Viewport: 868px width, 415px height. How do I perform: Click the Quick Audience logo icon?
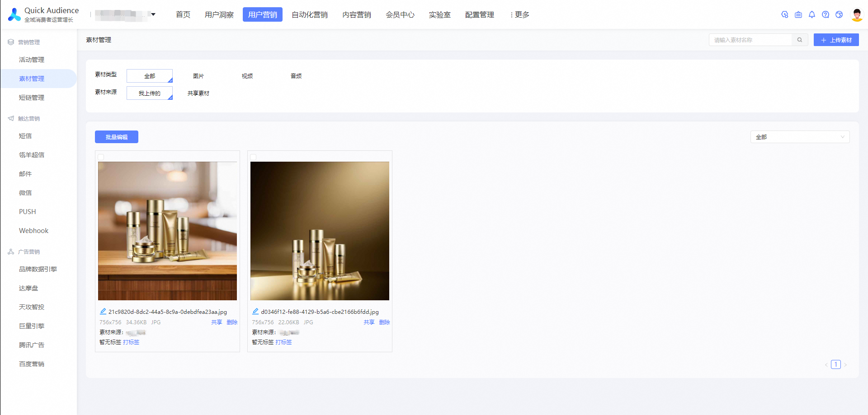(14, 14)
